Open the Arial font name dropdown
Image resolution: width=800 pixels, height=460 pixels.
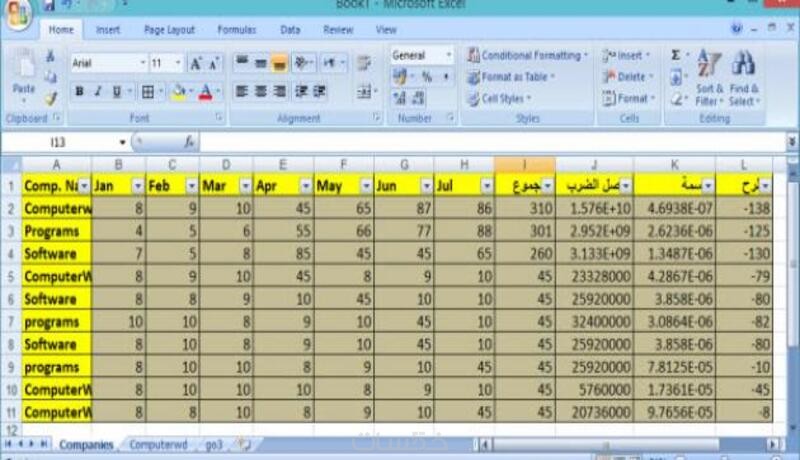pos(143,63)
